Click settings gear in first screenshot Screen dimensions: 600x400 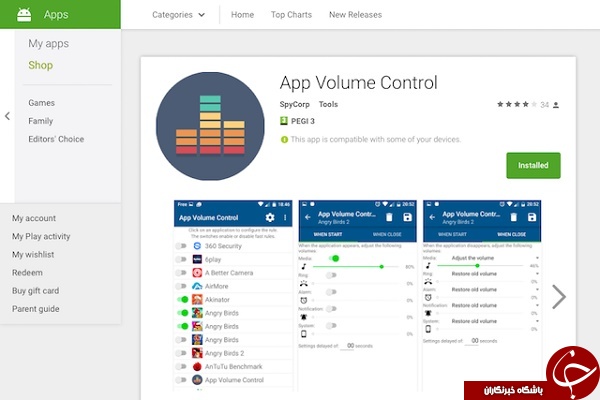(x=270, y=217)
